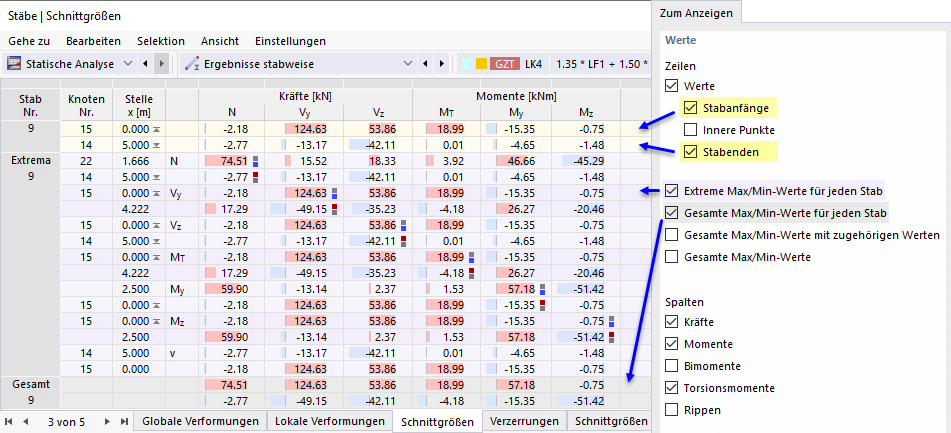Open the Einstellungen menu
The width and height of the screenshot is (951, 433).
point(291,41)
